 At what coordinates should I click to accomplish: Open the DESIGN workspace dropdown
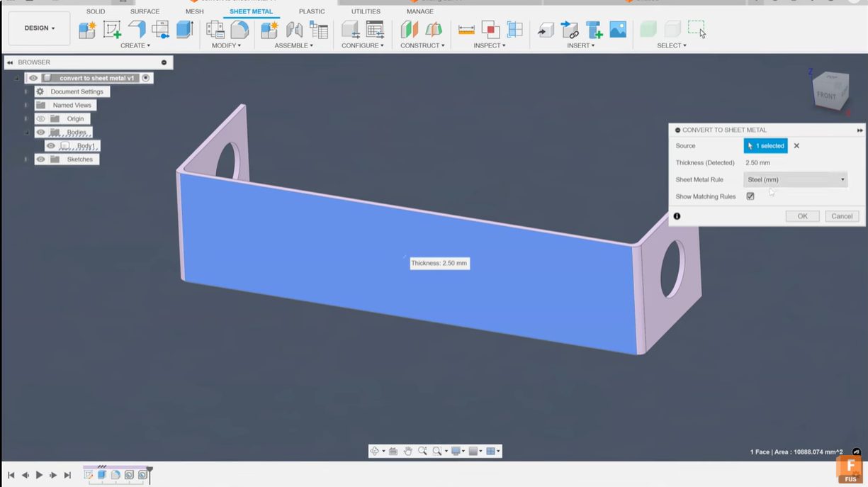39,28
